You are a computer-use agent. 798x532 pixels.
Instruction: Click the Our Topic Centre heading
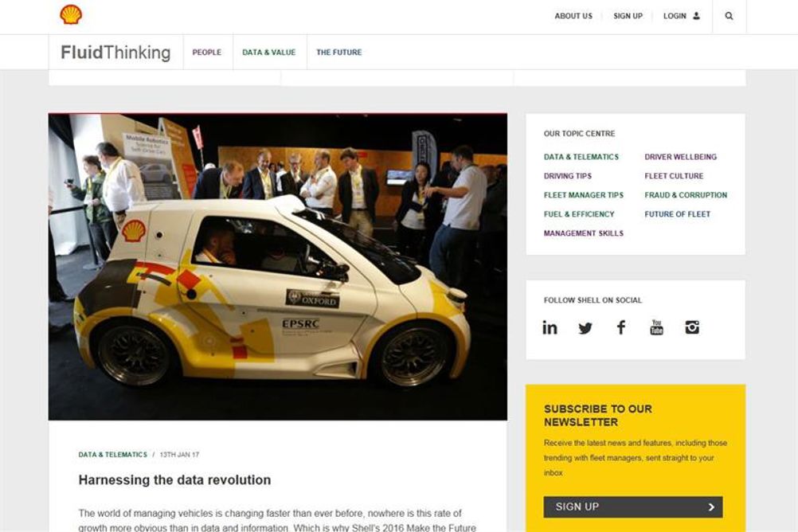click(579, 133)
